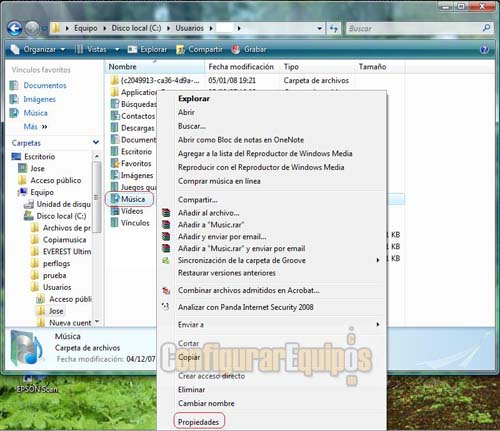Screen dimensions: 500x431
Task: Select Acceso público in folder tree
Action: (56, 180)
